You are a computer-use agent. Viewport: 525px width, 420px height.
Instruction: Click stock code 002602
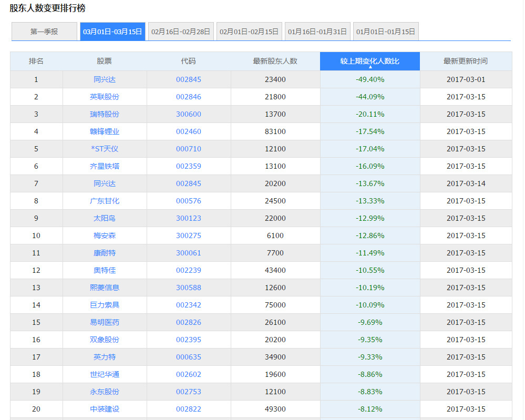(189, 374)
